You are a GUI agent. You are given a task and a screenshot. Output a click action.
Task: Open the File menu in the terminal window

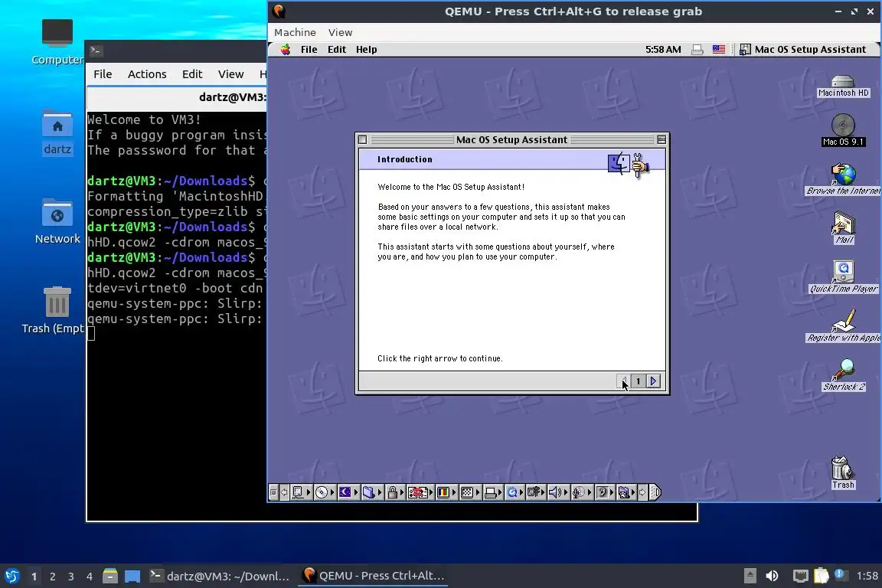(x=103, y=74)
